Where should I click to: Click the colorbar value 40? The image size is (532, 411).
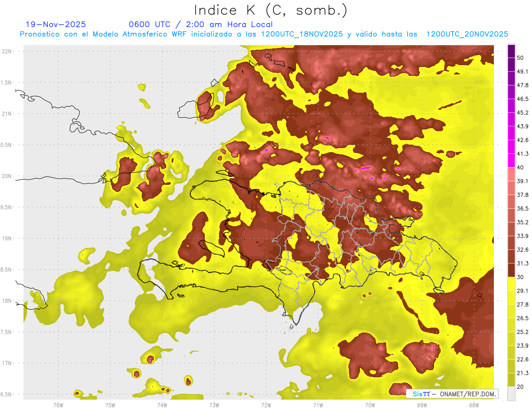(520, 168)
